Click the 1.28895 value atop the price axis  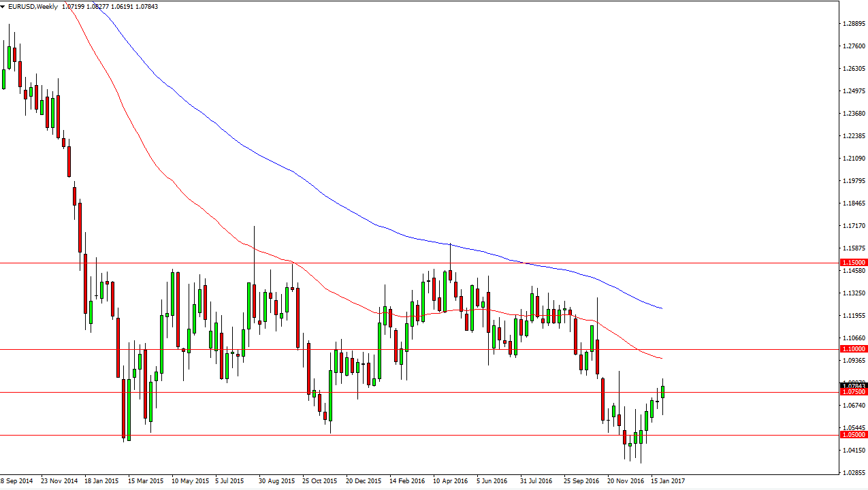854,22
